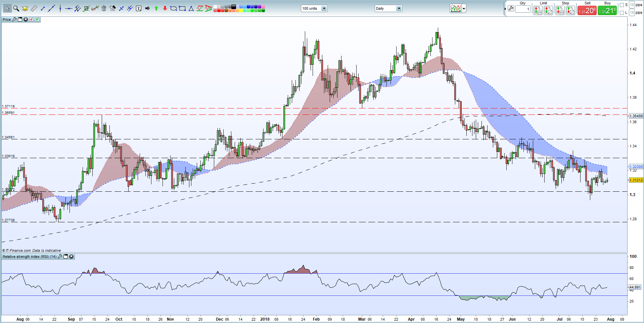
Task: Click the L pips value field
Action: (632, 12)
